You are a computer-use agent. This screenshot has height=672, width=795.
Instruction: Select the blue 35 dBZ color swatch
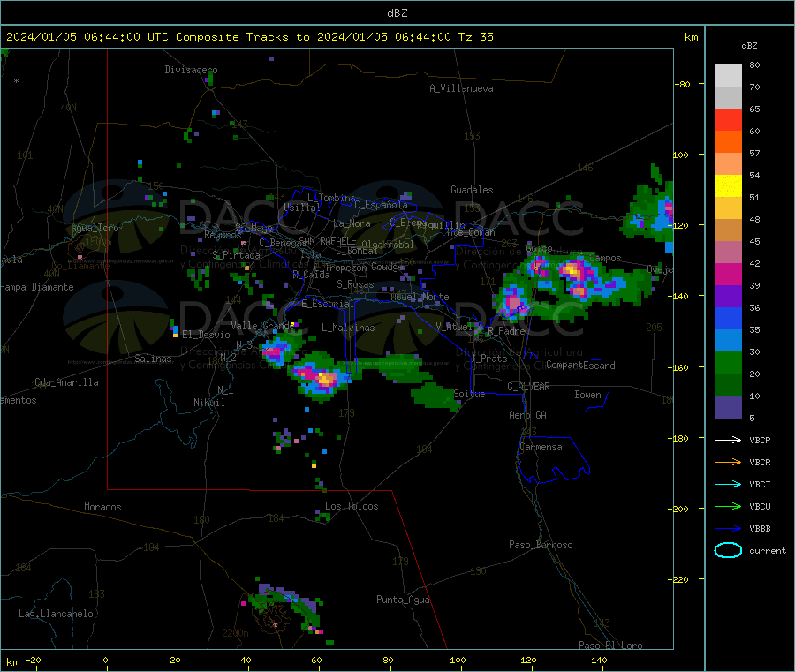(728, 318)
